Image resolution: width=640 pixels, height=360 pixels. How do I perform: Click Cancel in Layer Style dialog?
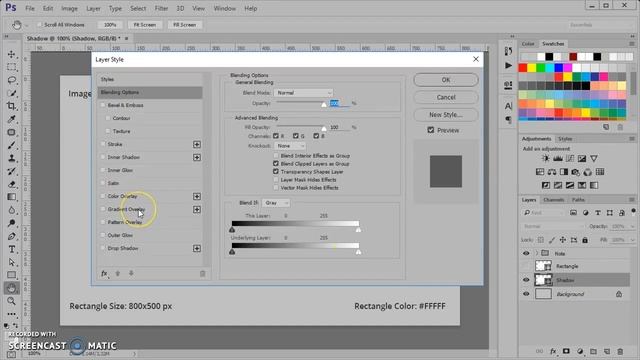point(446,98)
